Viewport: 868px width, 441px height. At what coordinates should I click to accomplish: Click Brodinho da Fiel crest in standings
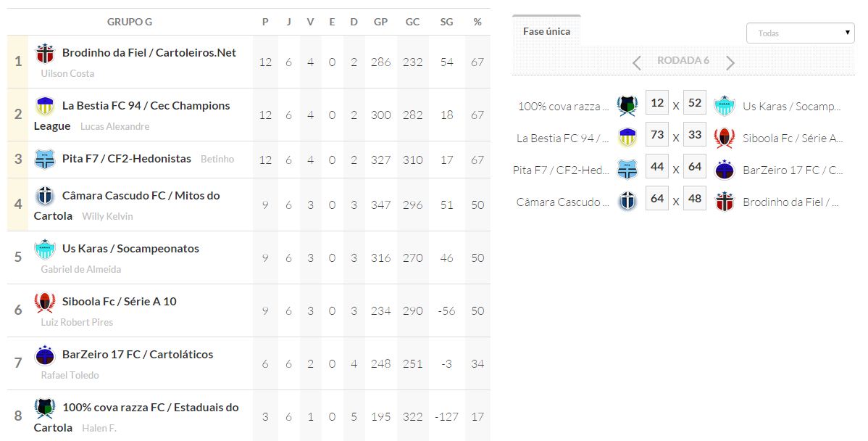pyautogui.click(x=45, y=54)
